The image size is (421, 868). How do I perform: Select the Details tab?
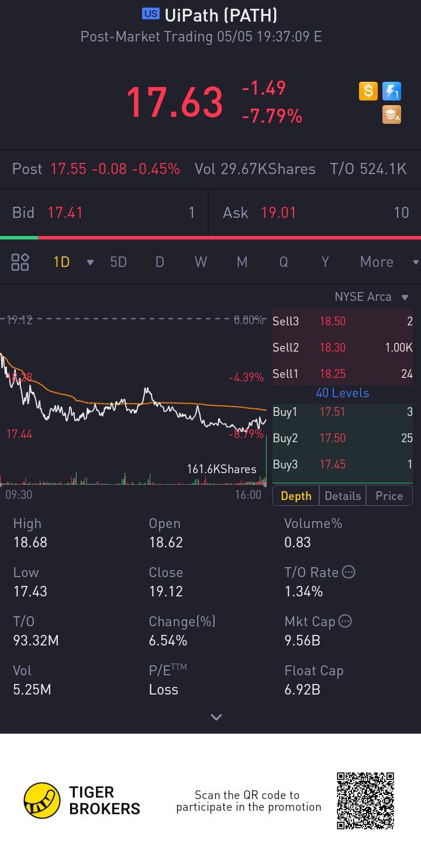343,496
